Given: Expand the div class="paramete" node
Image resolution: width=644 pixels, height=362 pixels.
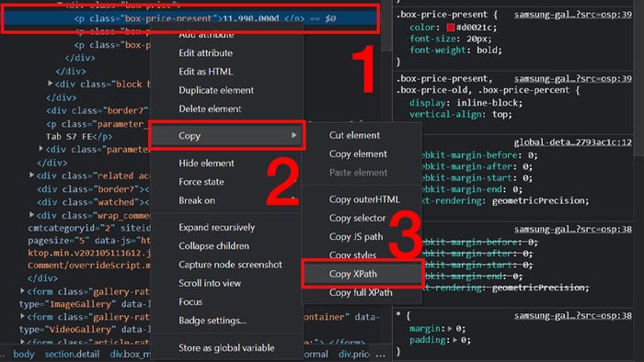Looking at the screenshot, I should click(x=41, y=149).
